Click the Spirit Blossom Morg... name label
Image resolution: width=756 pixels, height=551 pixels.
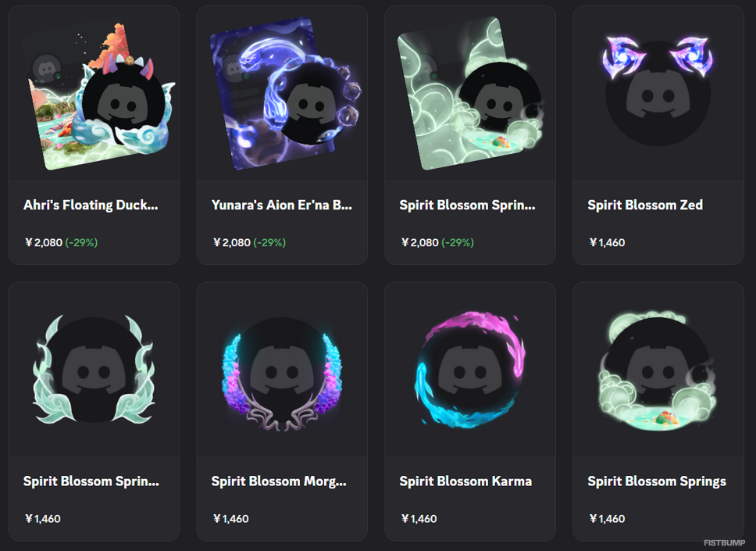point(279,481)
